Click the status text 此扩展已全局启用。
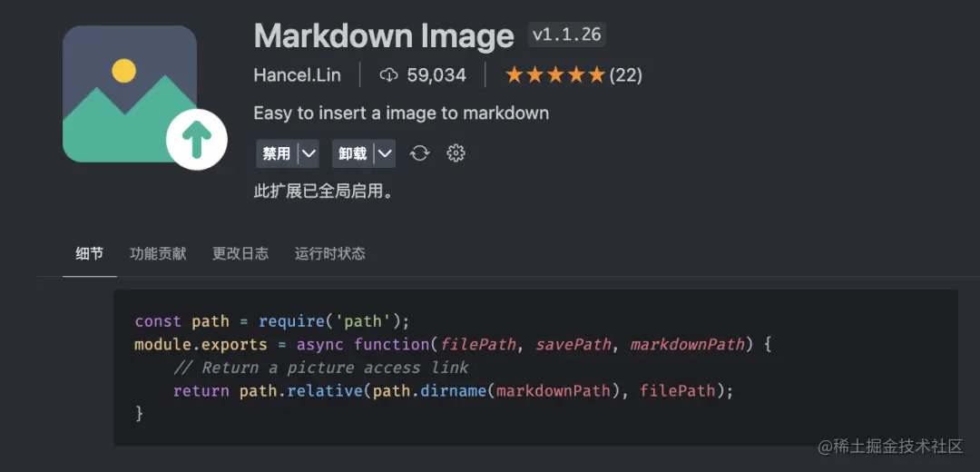This screenshot has width=980, height=472. click(324, 191)
